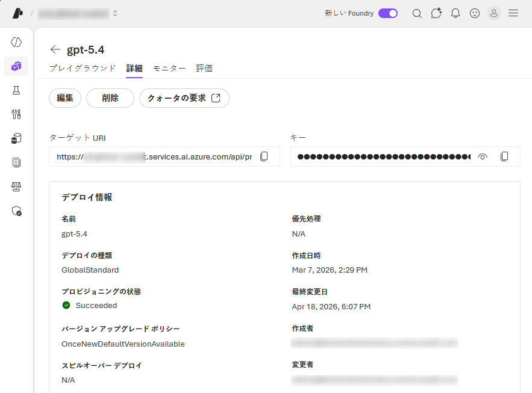Click Mar 7, 2026, 2:29 PM
This screenshot has width=532, height=393.
pyautogui.click(x=330, y=270)
